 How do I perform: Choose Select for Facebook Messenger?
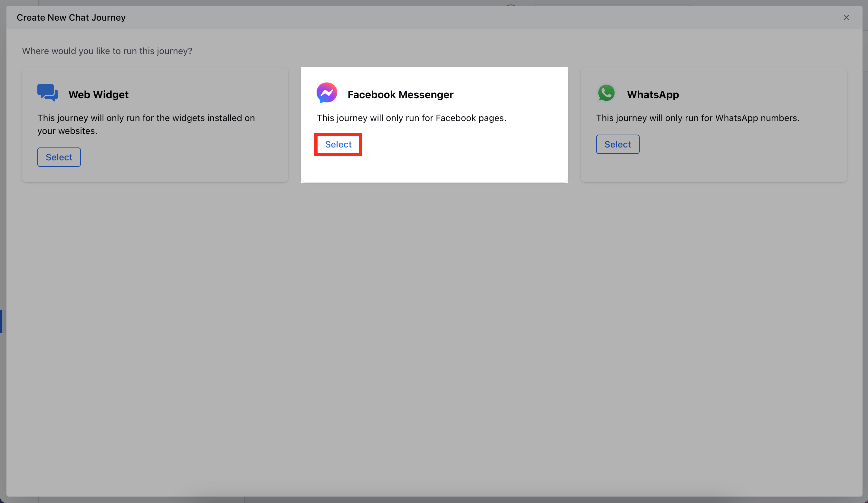(338, 144)
